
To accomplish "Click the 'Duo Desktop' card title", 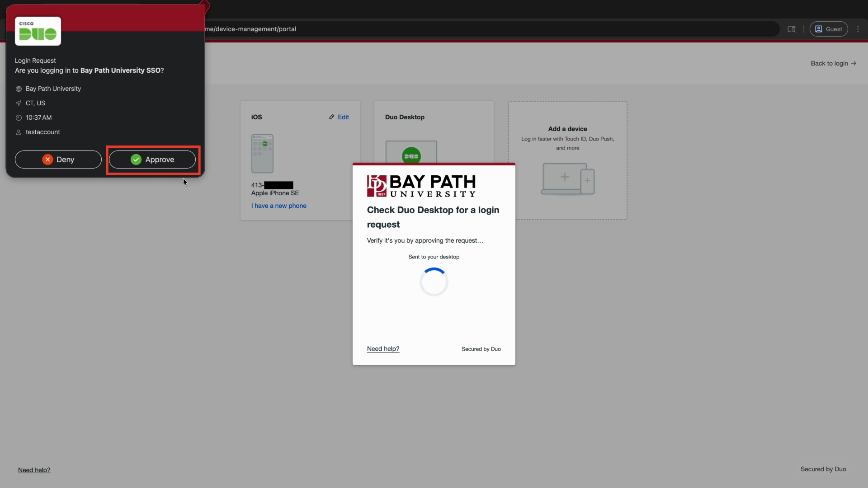I will pos(405,117).
